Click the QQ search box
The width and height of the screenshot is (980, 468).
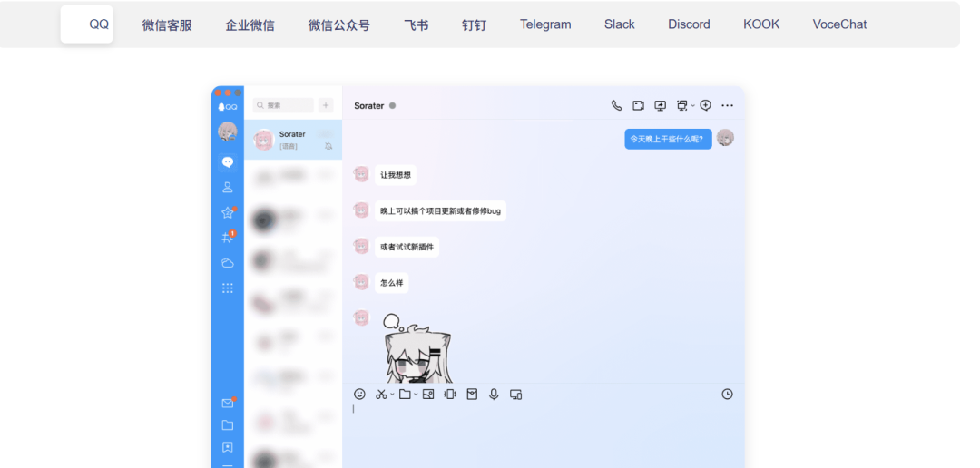(x=283, y=105)
